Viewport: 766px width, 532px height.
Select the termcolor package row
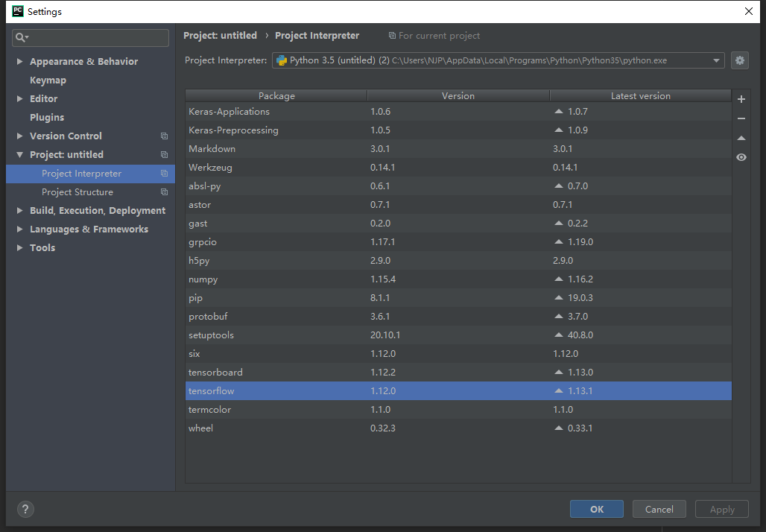tap(458, 409)
